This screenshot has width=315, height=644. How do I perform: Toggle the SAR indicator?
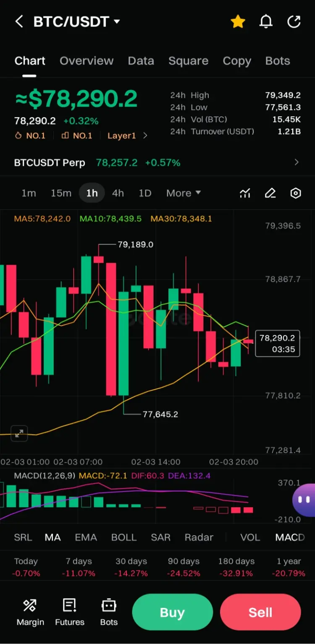click(161, 537)
